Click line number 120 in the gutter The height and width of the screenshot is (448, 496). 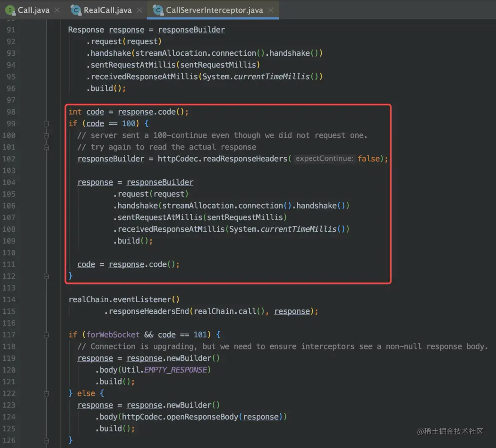(9, 370)
